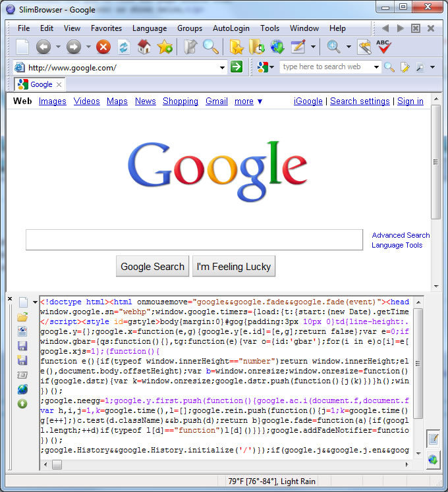Run ABC spell check
The height and width of the screenshot is (492, 448).
point(383,47)
